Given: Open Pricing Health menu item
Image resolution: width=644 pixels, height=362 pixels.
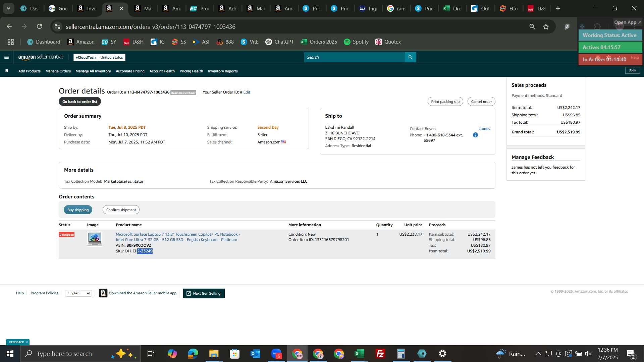Looking at the screenshot, I should pos(191,71).
